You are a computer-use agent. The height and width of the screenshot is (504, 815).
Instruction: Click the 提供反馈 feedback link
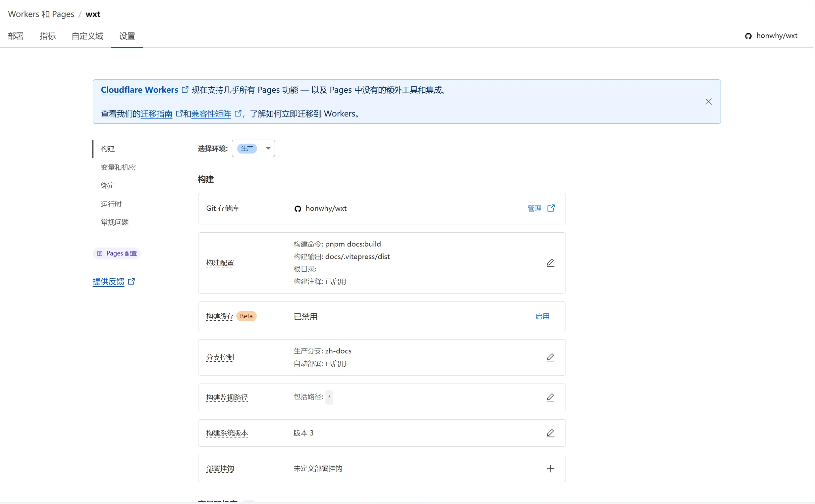[108, 282]
